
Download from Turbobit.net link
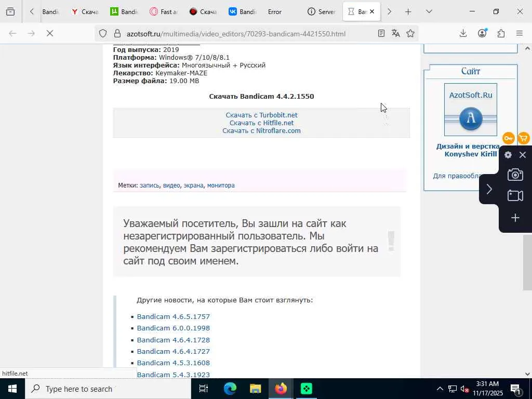coord(262,115)
